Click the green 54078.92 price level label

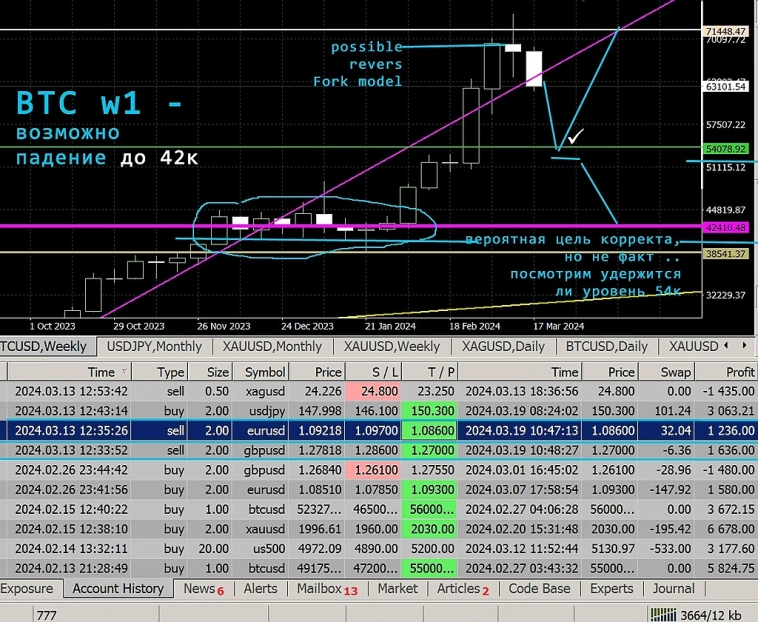coord(727,148)
